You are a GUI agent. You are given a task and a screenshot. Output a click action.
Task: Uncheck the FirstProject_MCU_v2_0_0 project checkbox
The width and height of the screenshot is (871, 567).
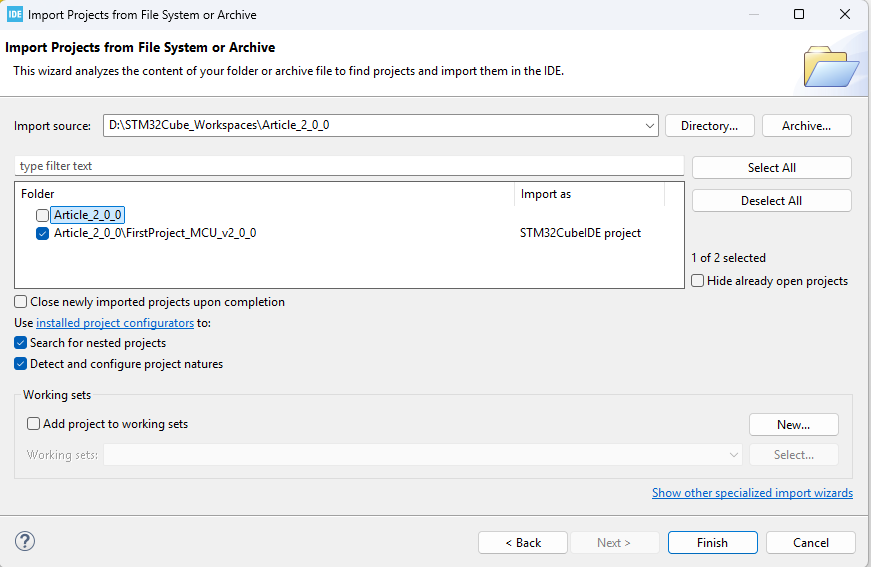(x=42, y=233)
